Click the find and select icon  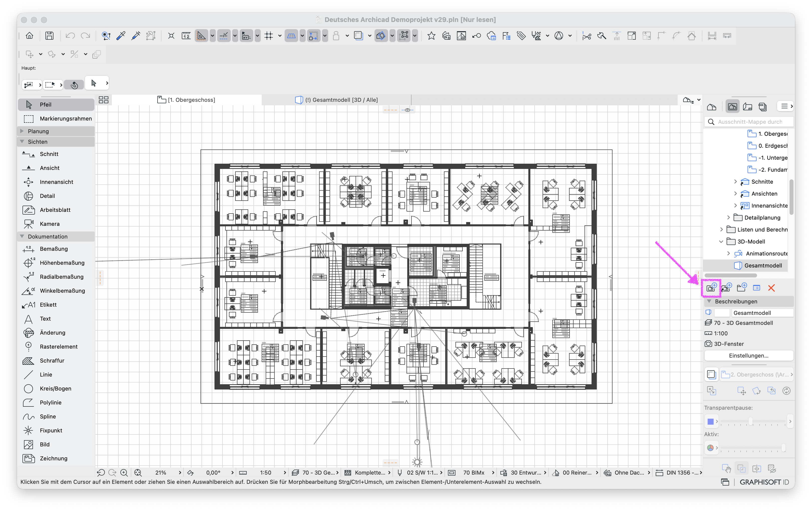point(106,36)
